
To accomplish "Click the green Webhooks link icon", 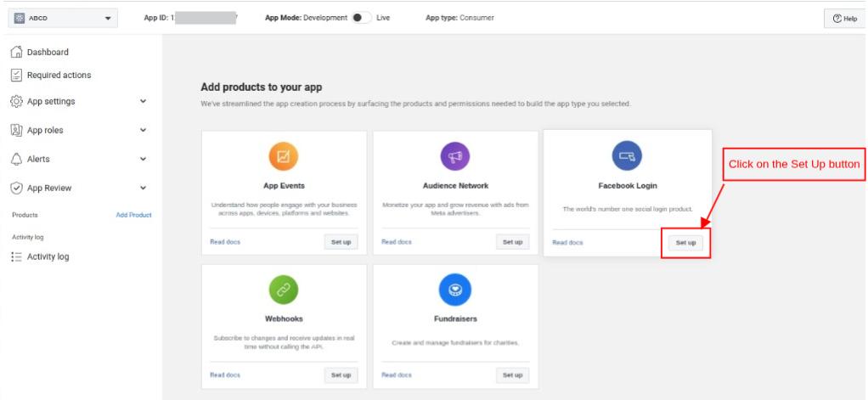I will tap(284, 290).
